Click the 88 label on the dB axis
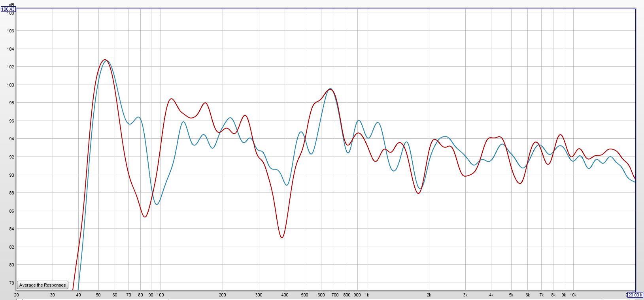Image resolution: width=644 pixels, height=300 pixels. tap(12, 193)
